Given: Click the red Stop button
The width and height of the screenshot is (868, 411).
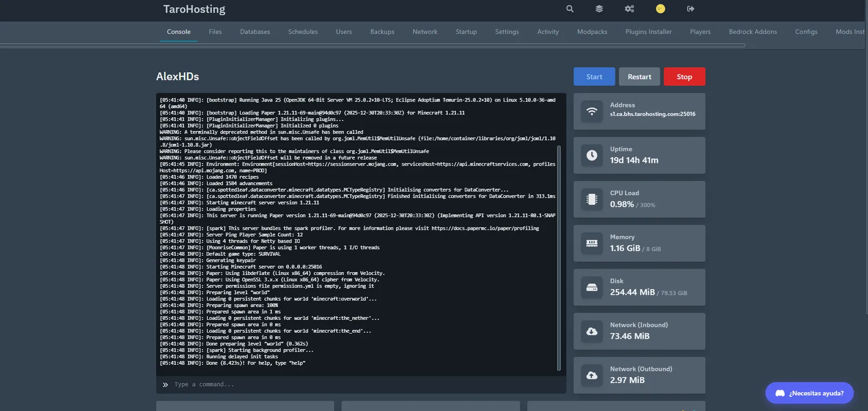Looking at the screenshot, I should tap(685, 77).
